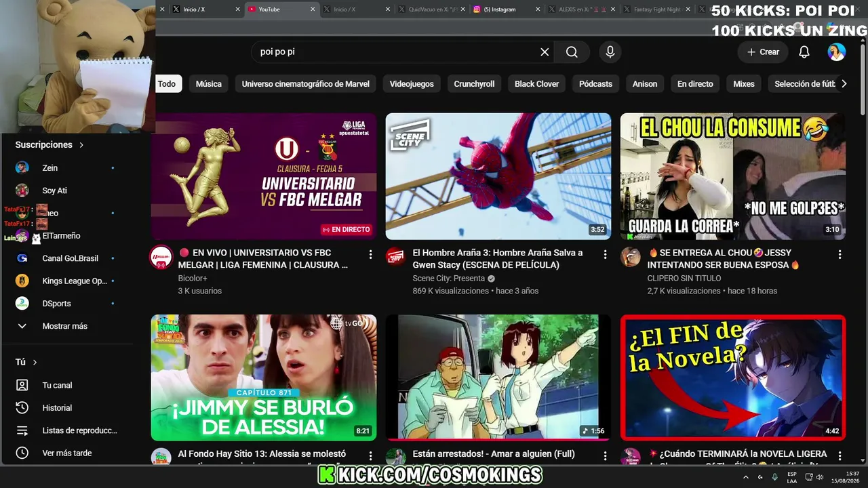Click the Ver más tarde clock icon

[x=22, y=453]
